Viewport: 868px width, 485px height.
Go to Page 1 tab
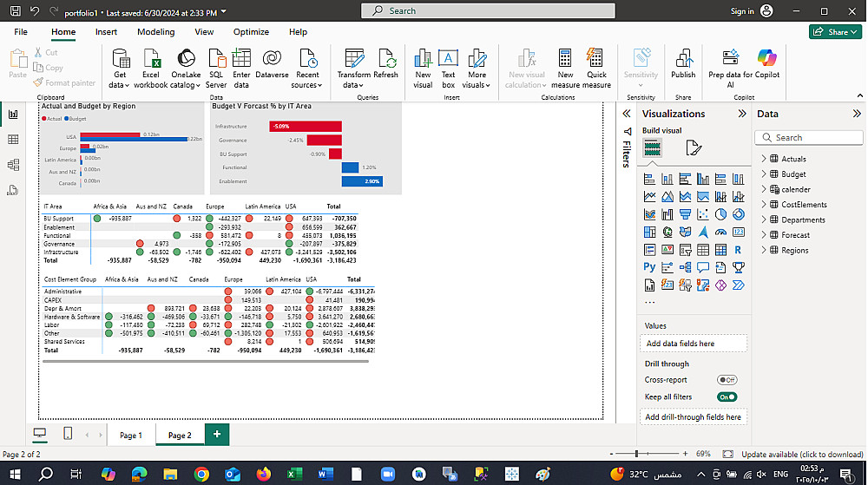[131, 436]
